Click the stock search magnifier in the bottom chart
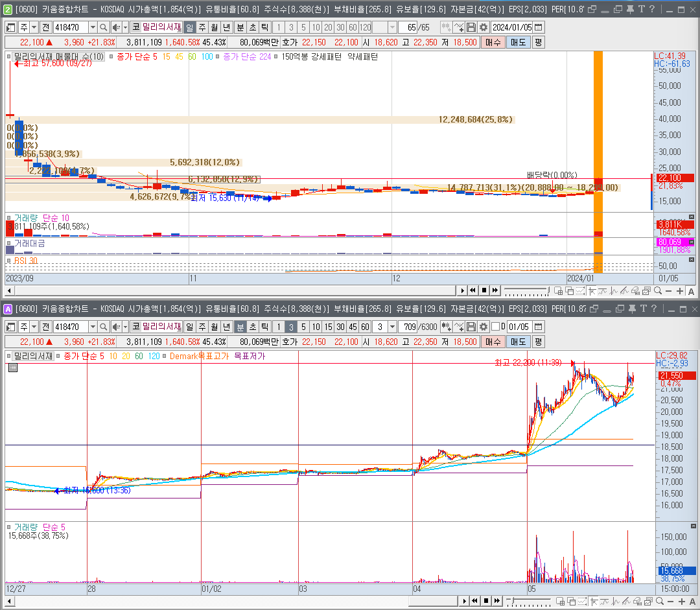Image resolution: width=700 pixels, height=610 pixels. click(x=103, y=327)
